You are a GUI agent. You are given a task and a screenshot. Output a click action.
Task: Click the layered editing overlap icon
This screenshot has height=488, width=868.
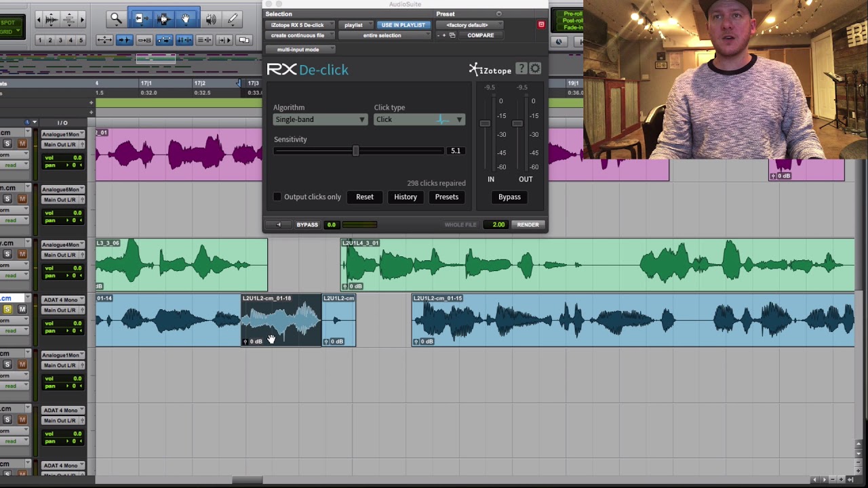point(244,41)
